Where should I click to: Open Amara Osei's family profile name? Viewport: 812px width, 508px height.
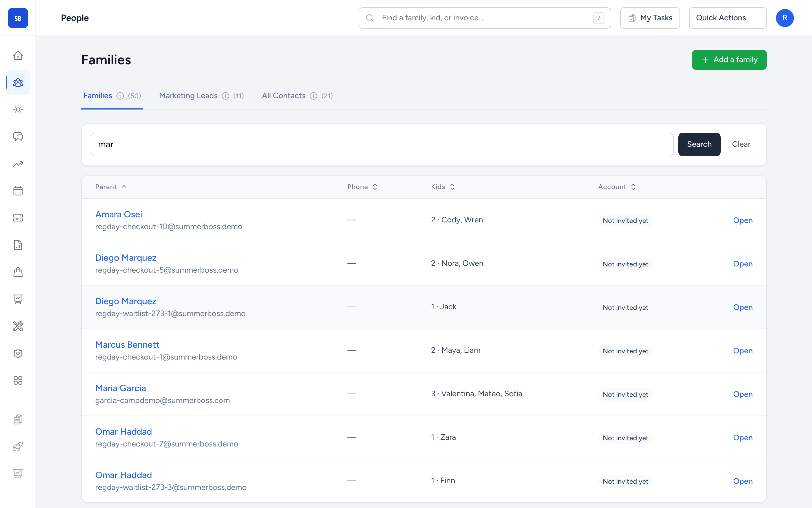(118, 214)
